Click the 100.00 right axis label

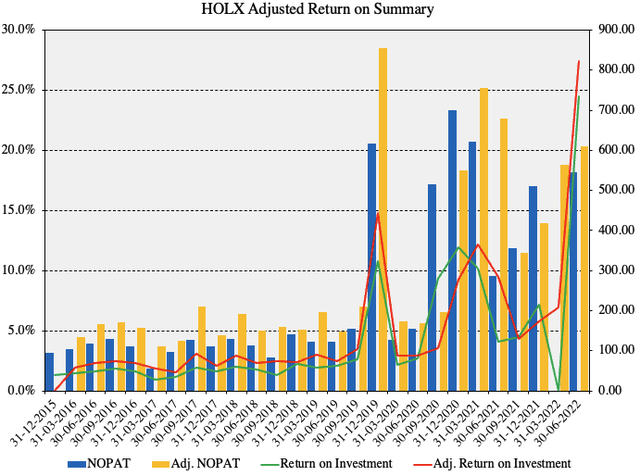pyautogui.click(x=617, y=350)
